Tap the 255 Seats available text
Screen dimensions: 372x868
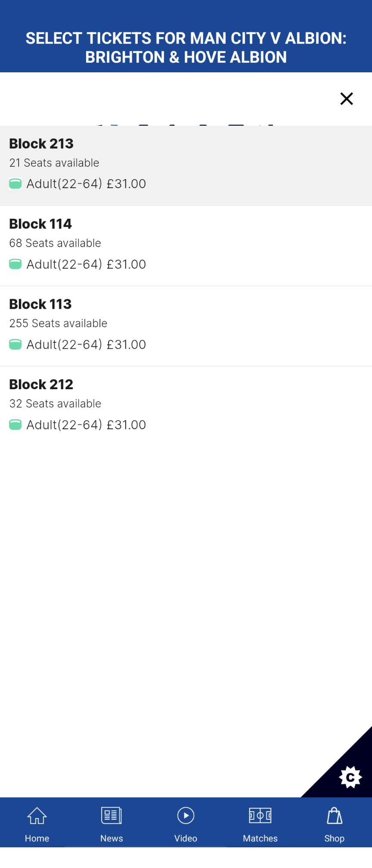pyautogui.click(x=58, y=323)
